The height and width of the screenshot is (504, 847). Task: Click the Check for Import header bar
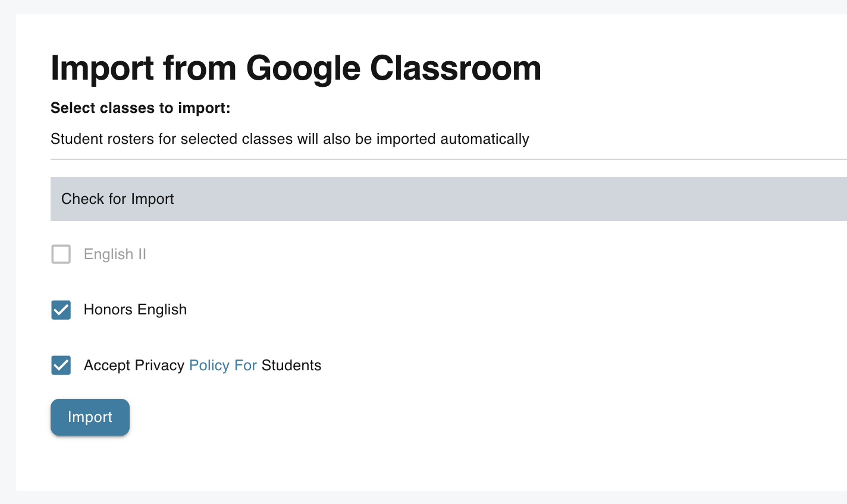point(448,199)
